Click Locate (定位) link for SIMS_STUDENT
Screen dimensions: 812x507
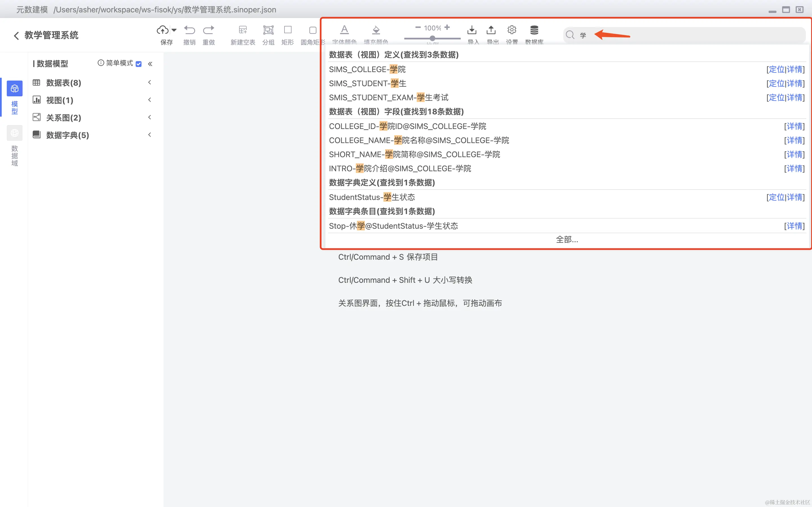(776, 83)
